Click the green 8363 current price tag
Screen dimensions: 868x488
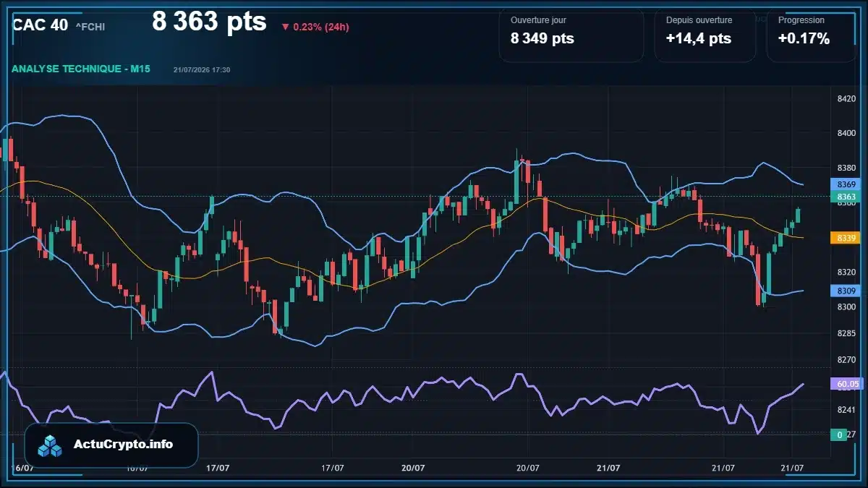[846, 197]
